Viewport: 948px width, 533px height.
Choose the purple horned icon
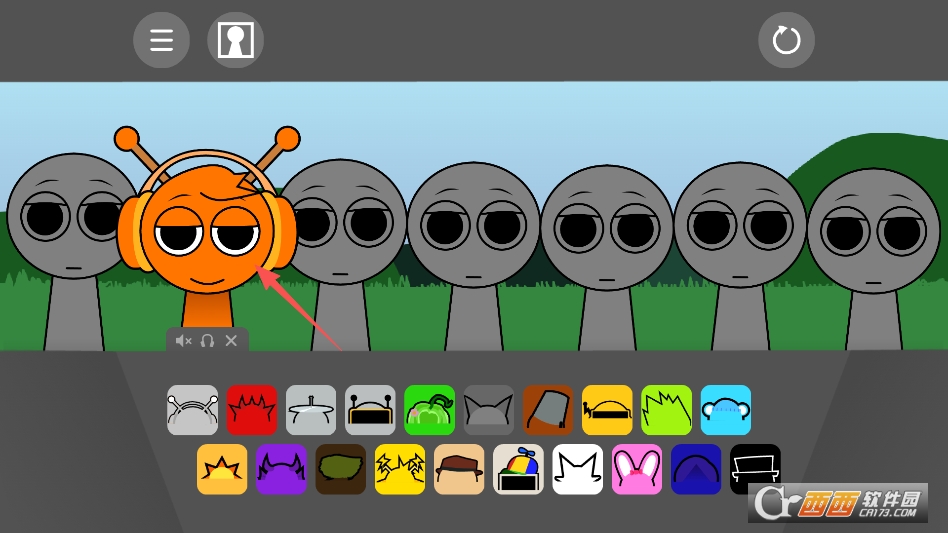pyautogui.click(x=281, y=469)
